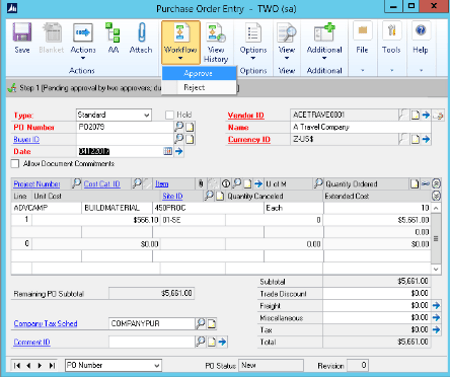Click the Miscellaneous expansion arrow
The height and width of the screenshot is (377, 450).
click(x=436, y=317)
